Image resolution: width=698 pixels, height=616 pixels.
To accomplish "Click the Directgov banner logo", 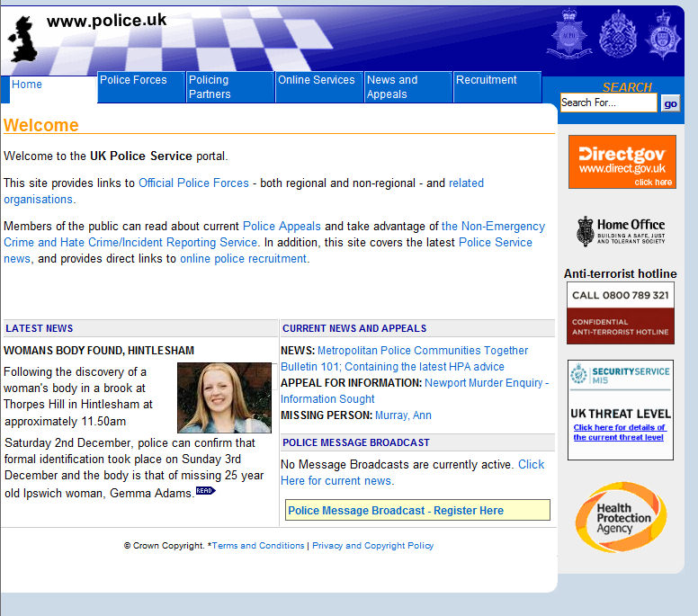I will pyautogui.click(x=622, y=162).
